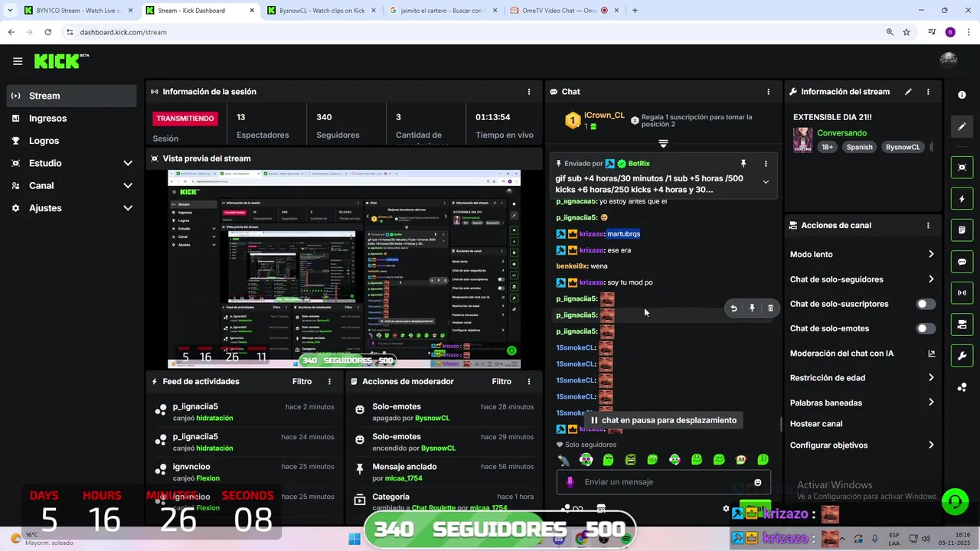
Task: Click the document icon in right toolbar
Action: click(962, 230)
